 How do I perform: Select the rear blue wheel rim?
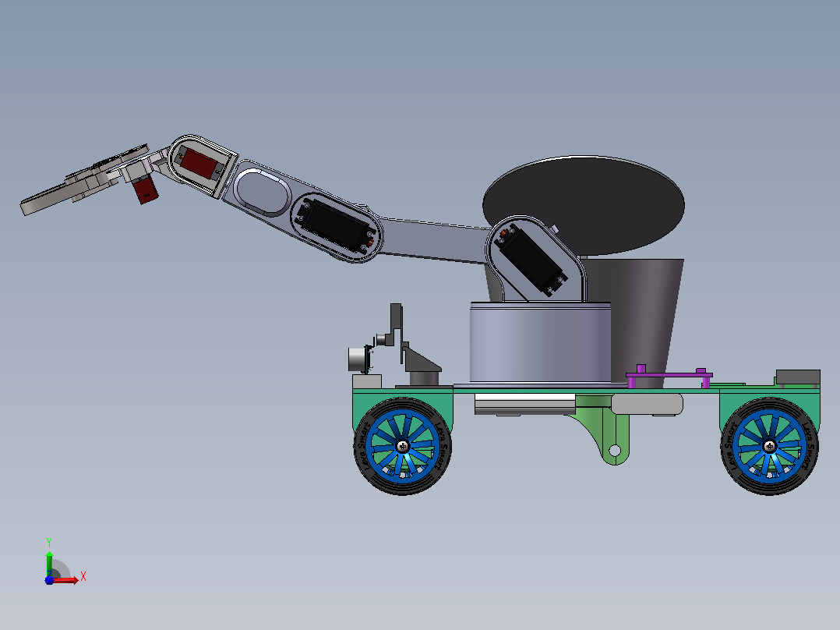[x=769, y=446]
